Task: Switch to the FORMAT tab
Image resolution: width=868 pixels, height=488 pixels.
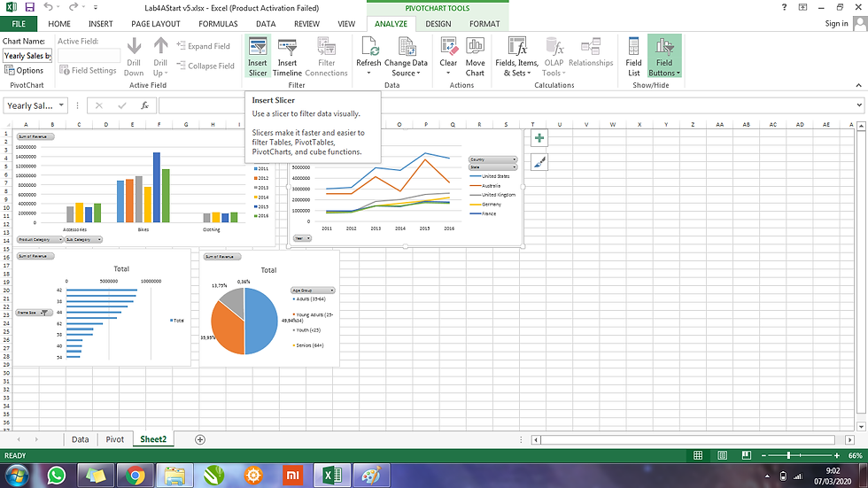Action: tap(484, 24)
